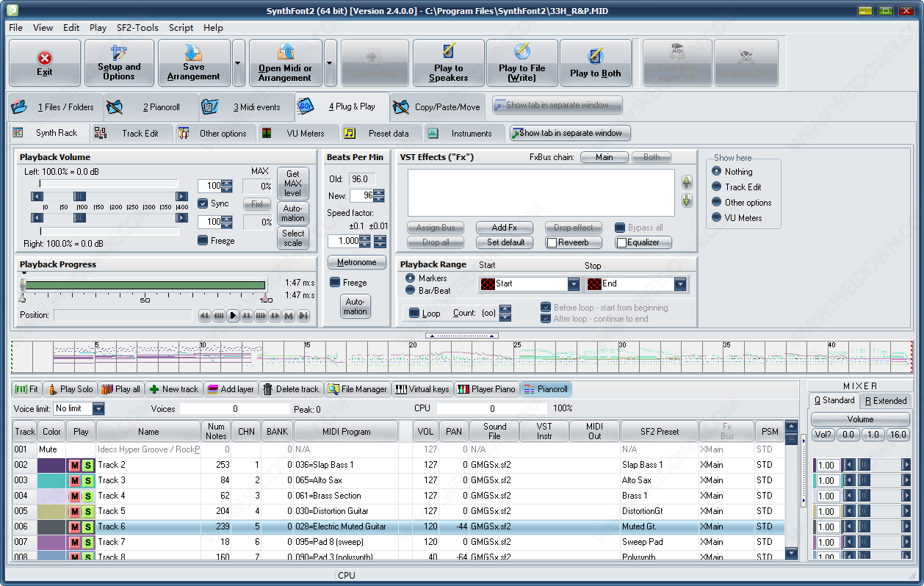
Task: Click the Play transport button
Action: (x=233, y=316)
